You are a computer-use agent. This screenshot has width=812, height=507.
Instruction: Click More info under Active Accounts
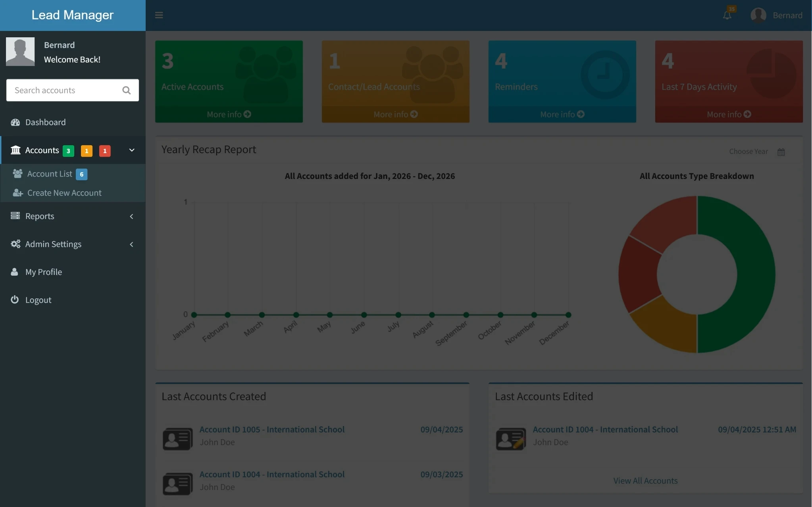229,114
